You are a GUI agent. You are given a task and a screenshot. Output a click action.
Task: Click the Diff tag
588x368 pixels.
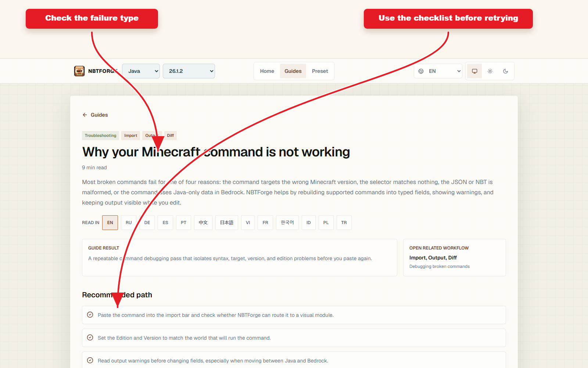point(171,135)
